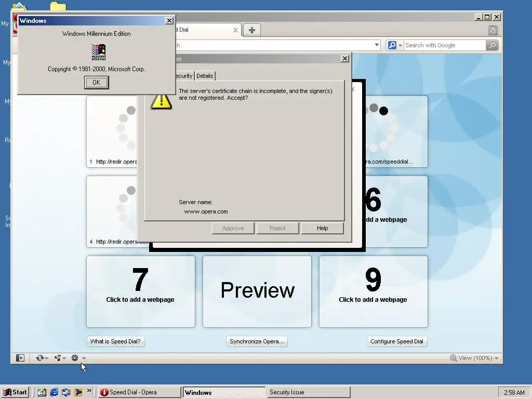Expand the address bar dropdown arrow

coord(377,45)
